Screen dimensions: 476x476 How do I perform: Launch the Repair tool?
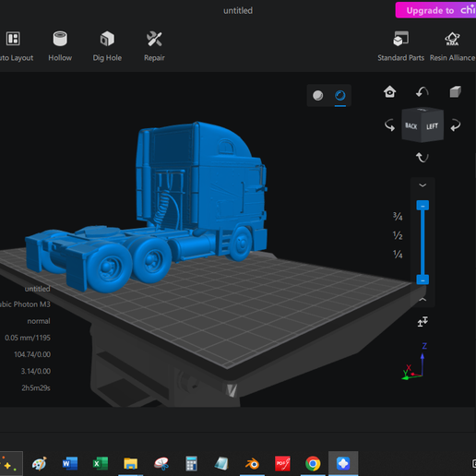(154, 46)
